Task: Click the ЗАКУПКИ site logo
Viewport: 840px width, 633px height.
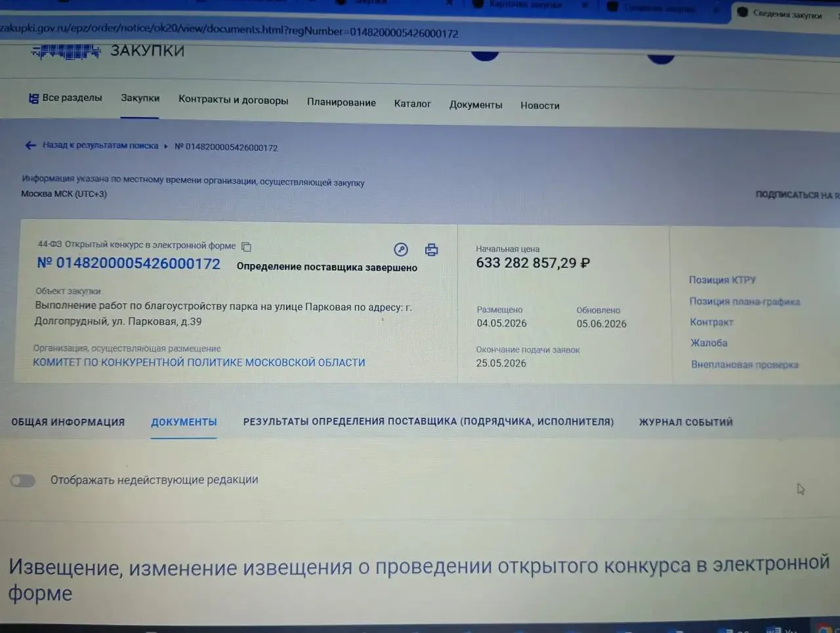Action: click(108, 51)
